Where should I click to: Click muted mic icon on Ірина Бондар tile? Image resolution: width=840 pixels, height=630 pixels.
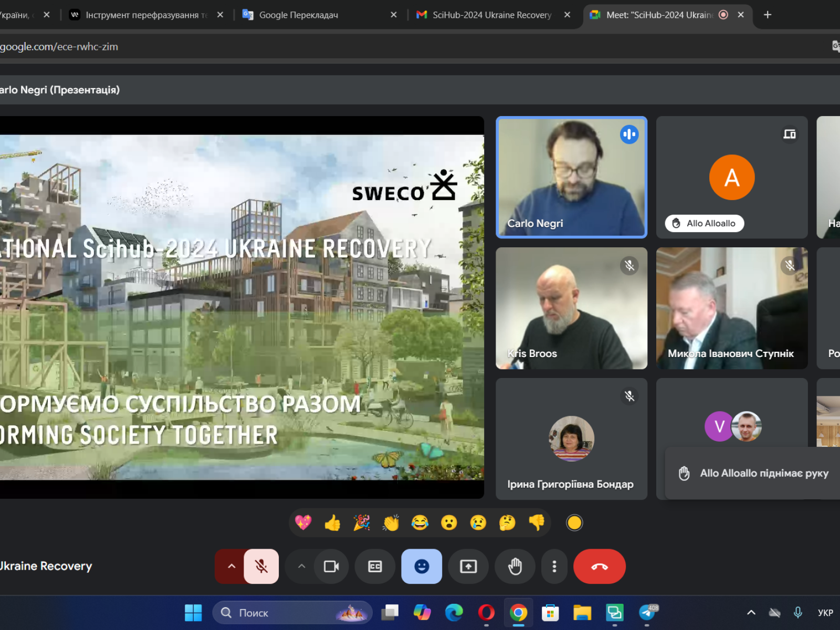coord(629,396)
